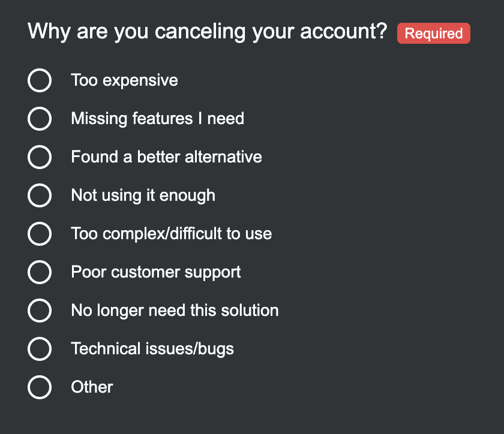Click the "Other" label text

(92, 387)
